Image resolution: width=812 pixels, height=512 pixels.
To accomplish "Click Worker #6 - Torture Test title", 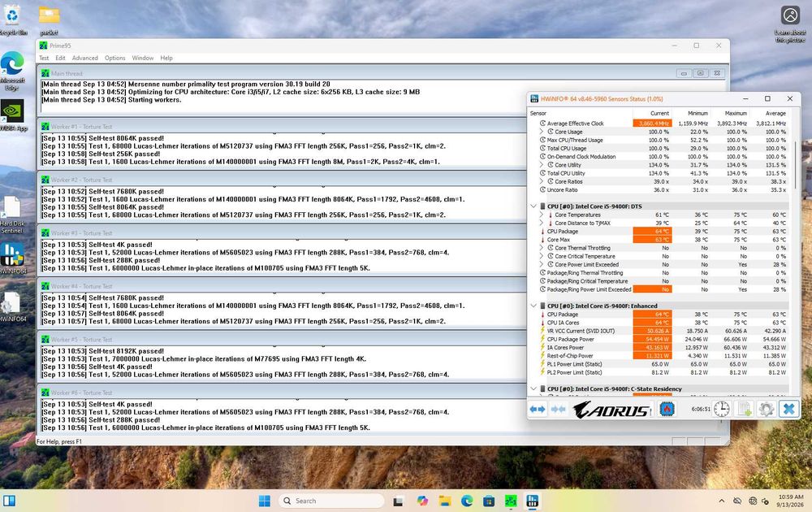I will click(x=81, y=393).
